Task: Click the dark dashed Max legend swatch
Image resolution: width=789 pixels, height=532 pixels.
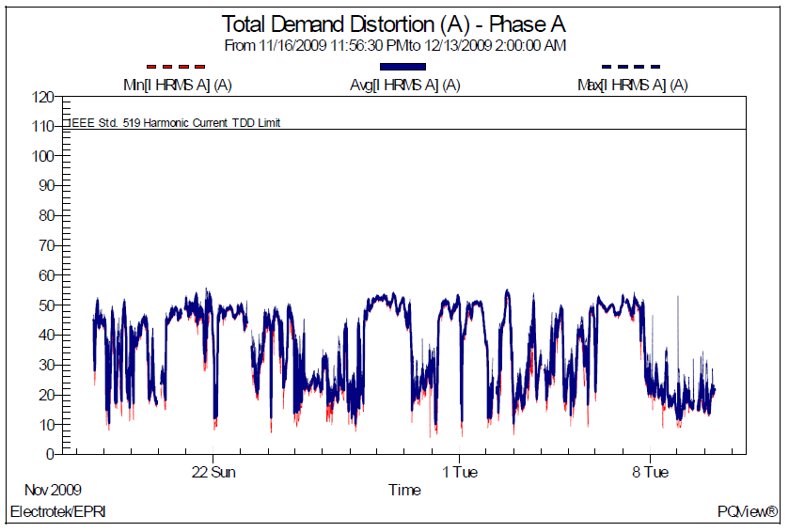Action: [x=631, y=67]
